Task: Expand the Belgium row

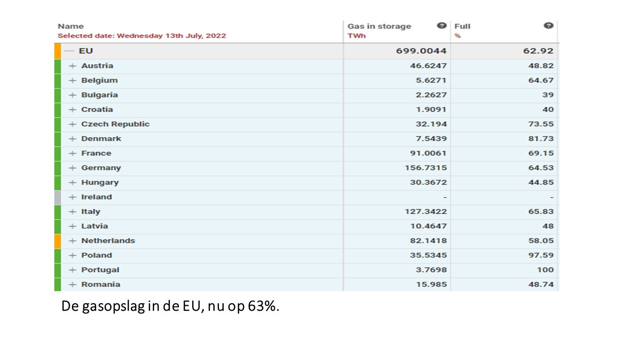Action: pos(72,80)
